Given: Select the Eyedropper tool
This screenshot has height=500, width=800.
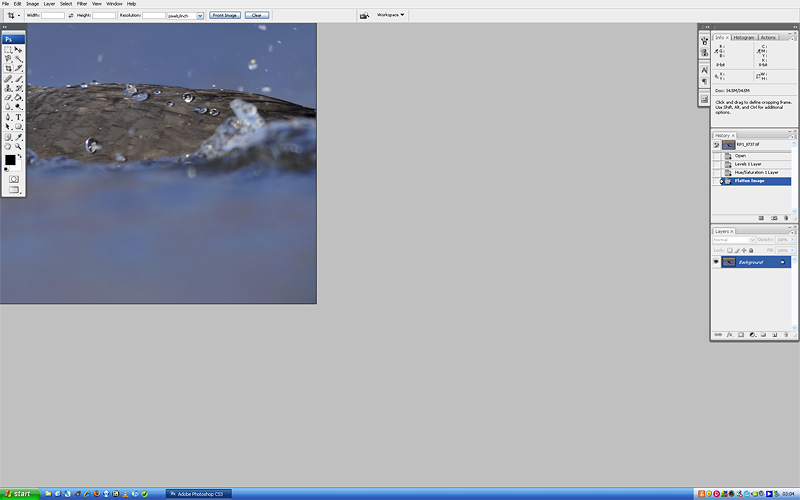Looking at the screenshot, I should (x=18, y=137).
